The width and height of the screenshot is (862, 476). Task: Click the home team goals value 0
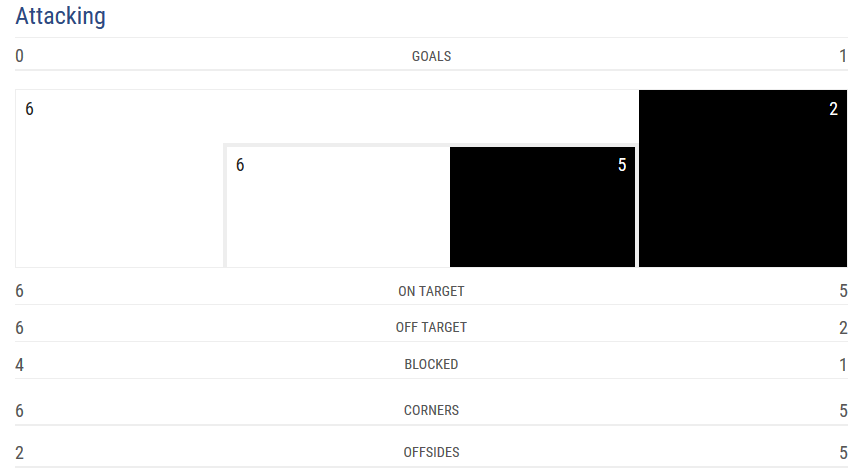coord(19,56)
